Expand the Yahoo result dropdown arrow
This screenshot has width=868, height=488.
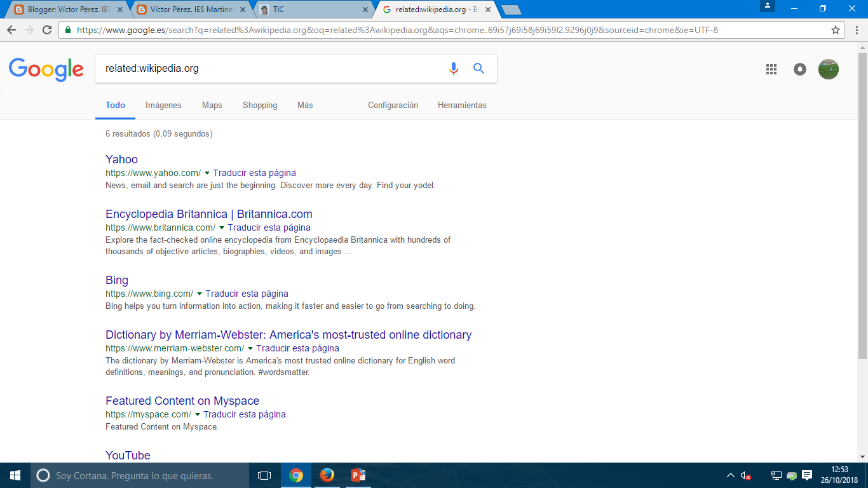[x=207, y=173]
